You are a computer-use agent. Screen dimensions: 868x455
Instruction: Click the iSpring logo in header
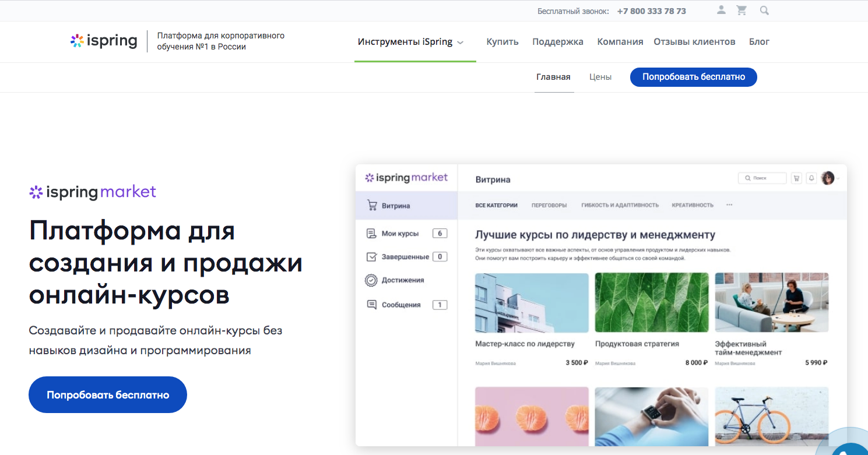(x=104, y=41)
